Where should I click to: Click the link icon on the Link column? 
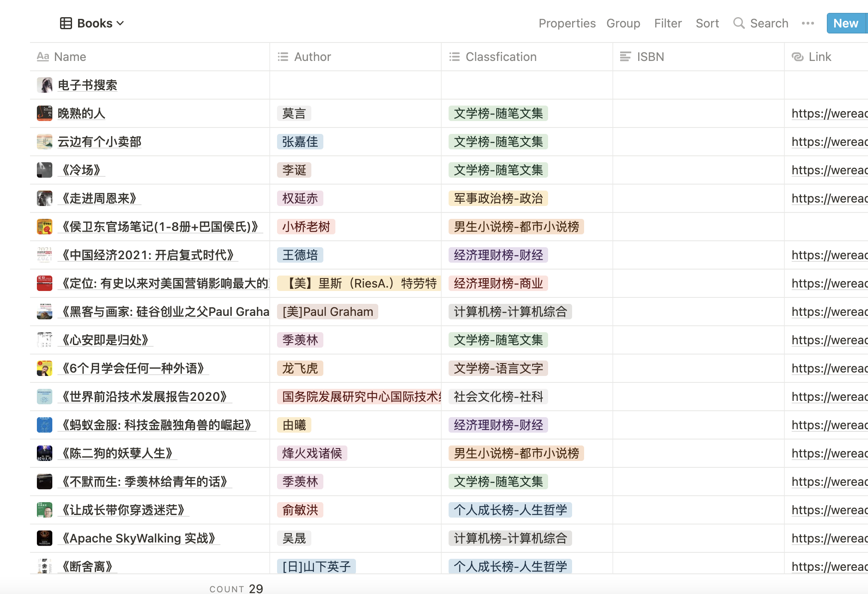pos(797,56)
